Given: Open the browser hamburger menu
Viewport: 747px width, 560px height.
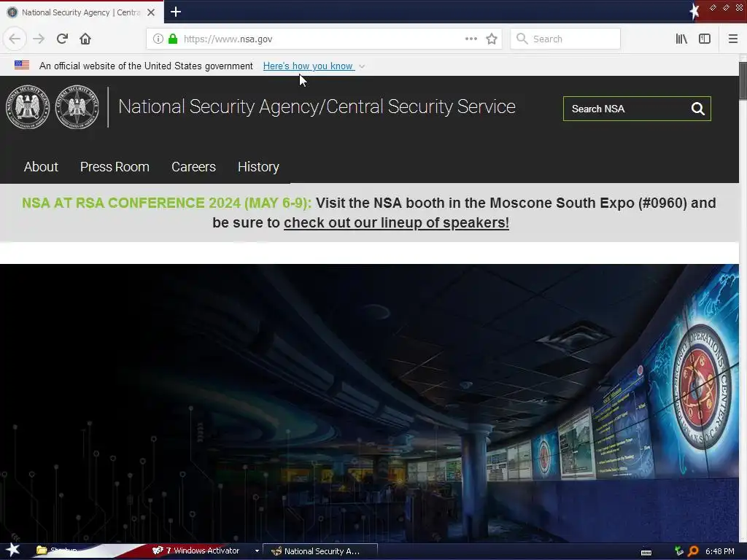Looking at the screenshot, I should (x=732, y=39).
